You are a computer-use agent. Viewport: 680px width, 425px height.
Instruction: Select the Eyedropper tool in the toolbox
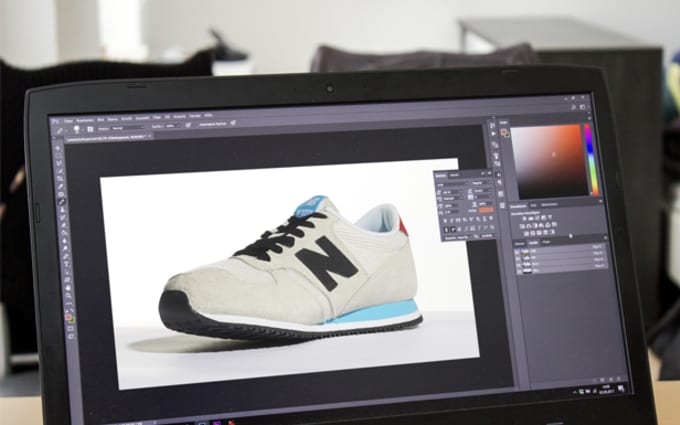click(60, 186)
